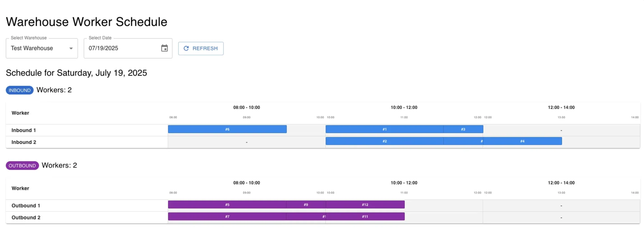644x230 pixels.
Task: Click the REFRESH button
Action: [201, 48]
